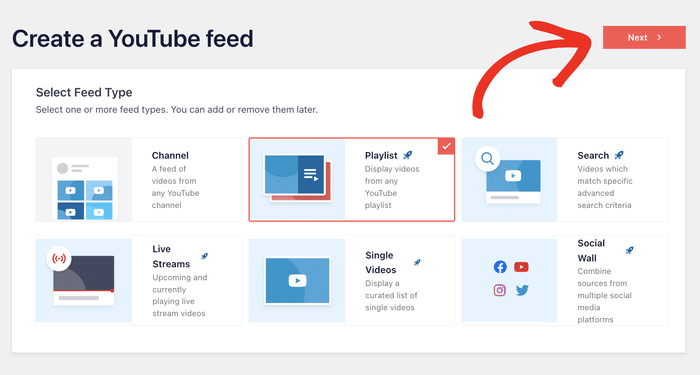Image resolution: width=700 pixels, height=375 pixels.
Task: Click the YouTube icon in Social Wall
Action: pyautogui.click(x=521, y=267)
